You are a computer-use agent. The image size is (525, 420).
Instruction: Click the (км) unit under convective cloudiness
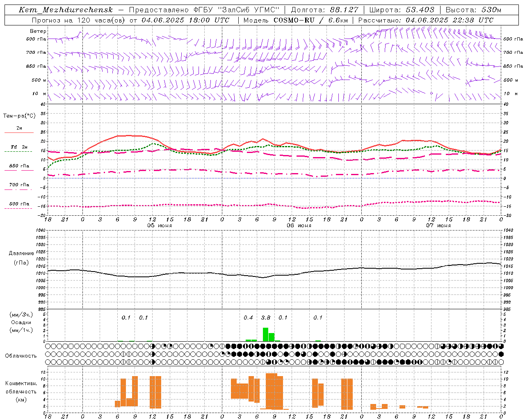coord(21,399)
